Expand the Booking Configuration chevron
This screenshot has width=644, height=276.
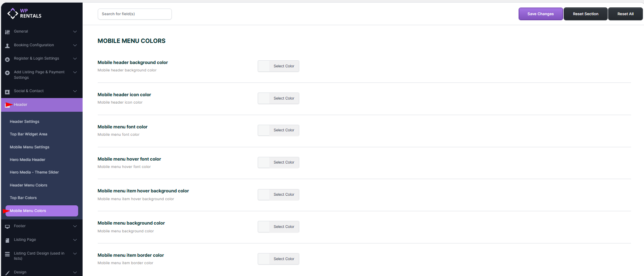75,46
